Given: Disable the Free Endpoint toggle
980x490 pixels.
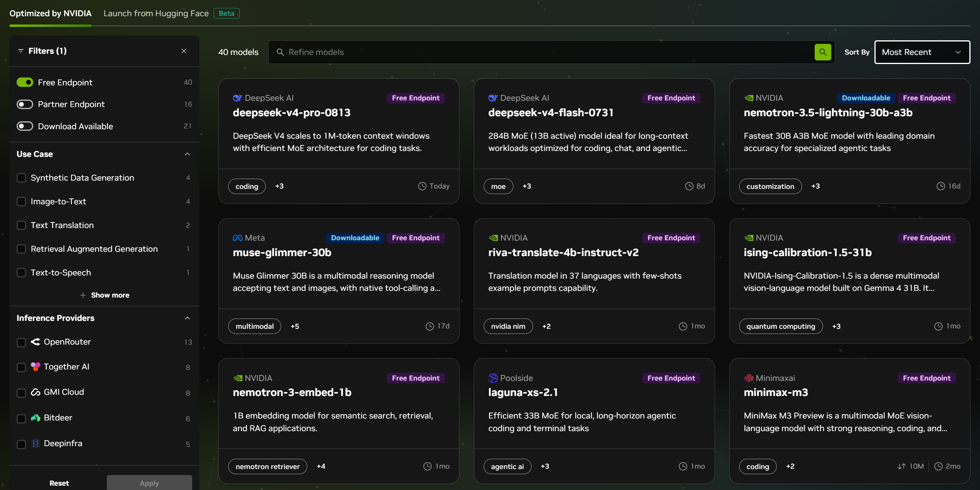Looking at the screenshot, I should [25, 82].
